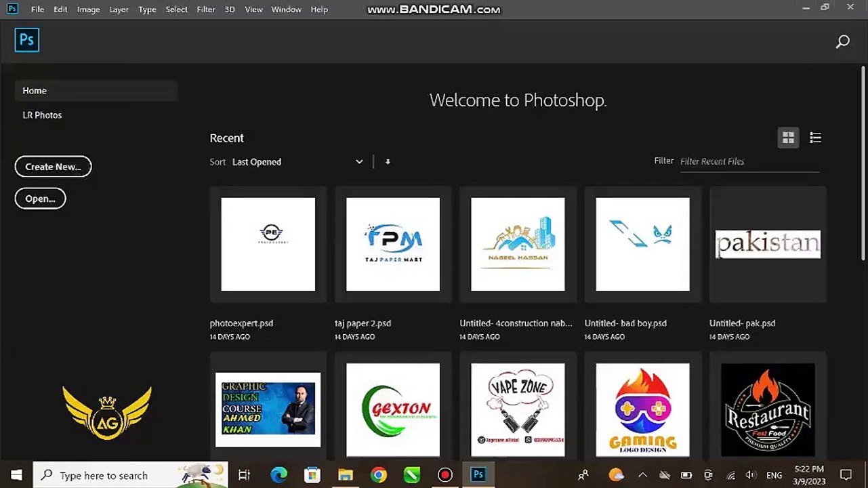Open Task View from the taskbar
868x488 pixels.
[245, 475]
